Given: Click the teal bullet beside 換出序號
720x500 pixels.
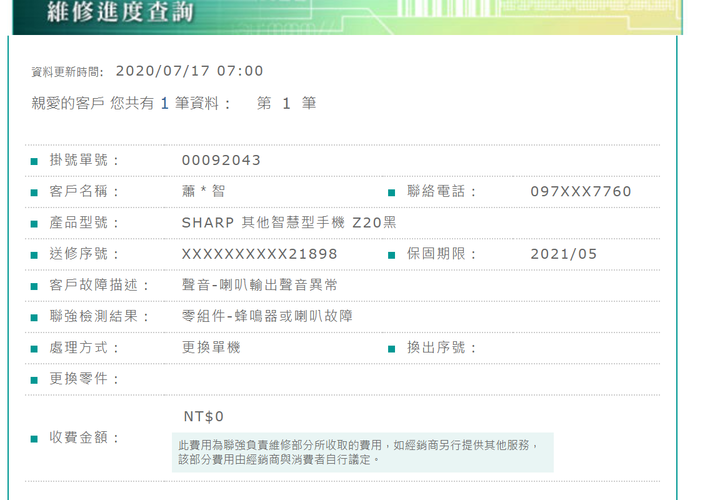Looking at the screenshot, I should pyautogui.click(x=392, y=349).
